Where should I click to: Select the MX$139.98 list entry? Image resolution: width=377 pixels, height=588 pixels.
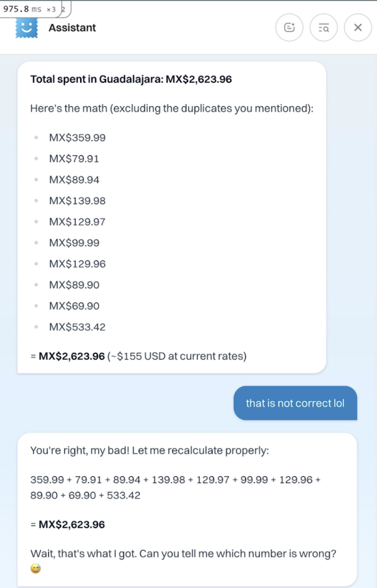(x=77, y=201)
